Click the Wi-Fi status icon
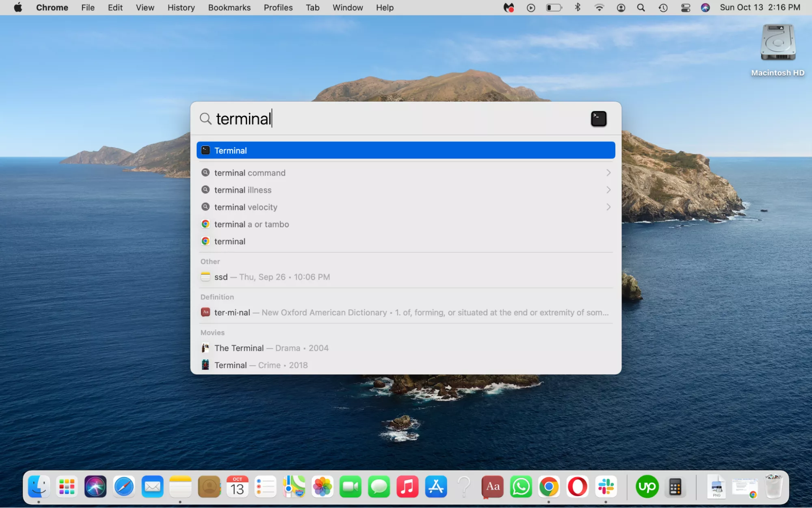The height and width of the screenshot is (508, 812). tap(599, 8)
